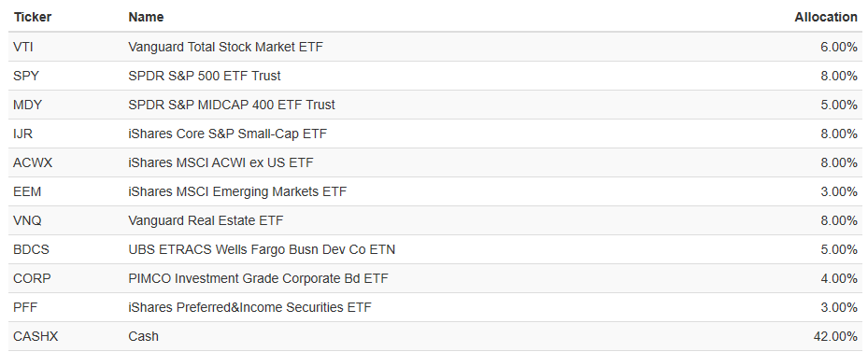Select the 42.00% cash allocation value
The width and height of the screenshot is (868, 352).
tap(834, 336)
